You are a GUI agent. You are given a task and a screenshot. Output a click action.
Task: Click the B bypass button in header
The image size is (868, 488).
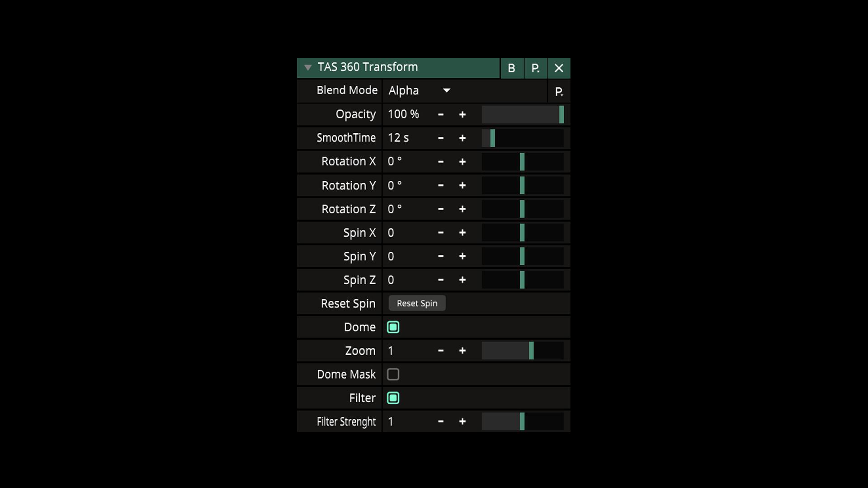tap(511, 68)
